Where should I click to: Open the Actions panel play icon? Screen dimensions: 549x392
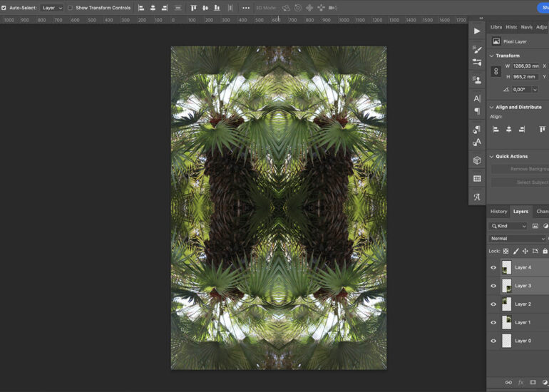[477, 31]
